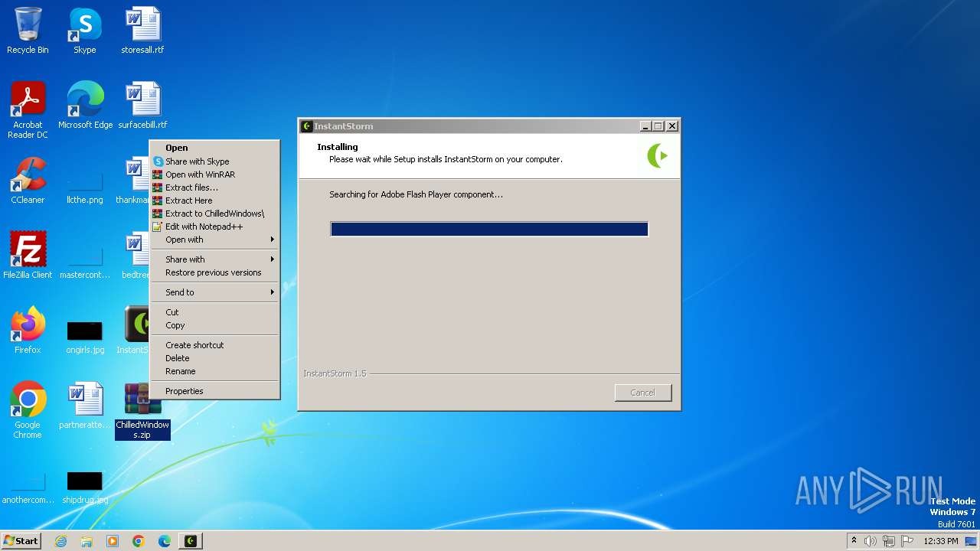Select the storesall.rtf file icon
Image resolution: width=980 pixels, height=551 pixels.
click(142, 31)
